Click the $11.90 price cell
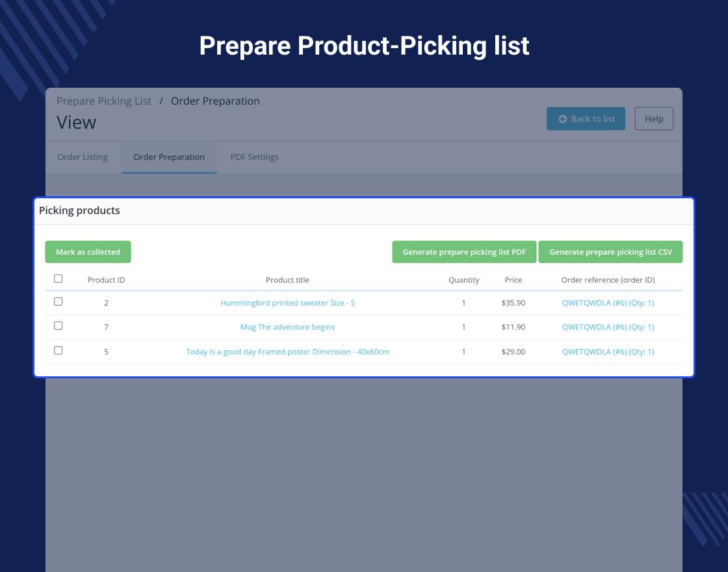This screenshot has width=728, height=572. [513, 327]
